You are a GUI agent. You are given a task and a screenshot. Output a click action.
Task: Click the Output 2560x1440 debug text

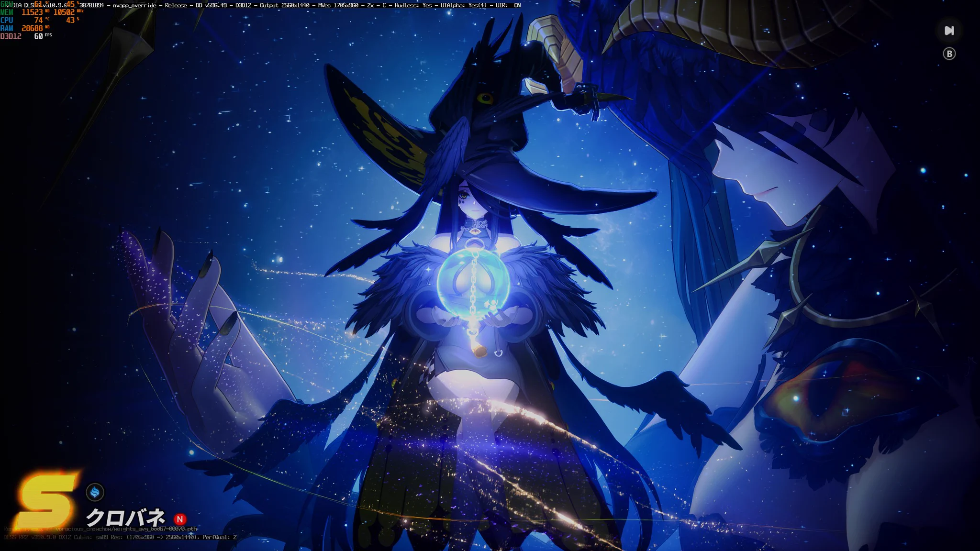pos(285,5)
